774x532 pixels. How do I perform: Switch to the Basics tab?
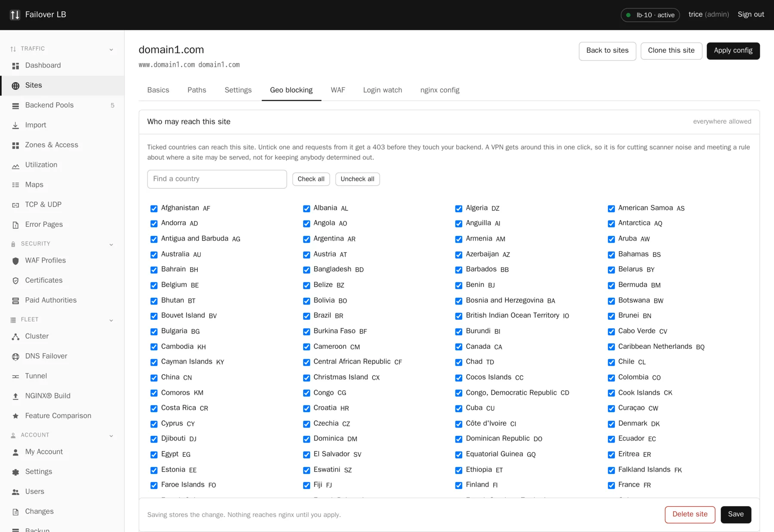pos(158,90)
